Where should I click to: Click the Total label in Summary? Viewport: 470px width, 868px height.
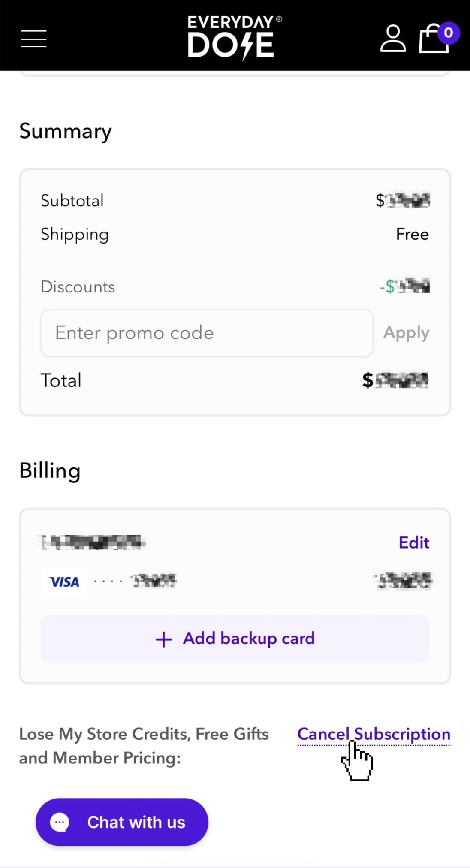click(x=61, y=380)
